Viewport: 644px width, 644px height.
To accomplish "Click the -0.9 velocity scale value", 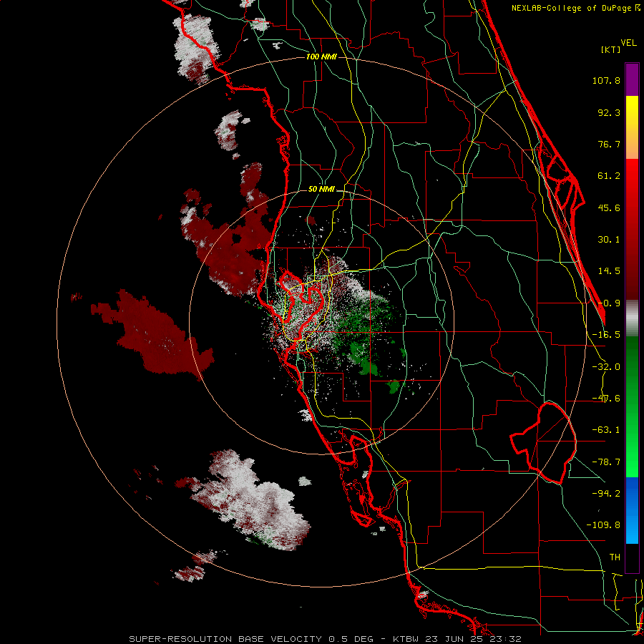I will (609, 303).
